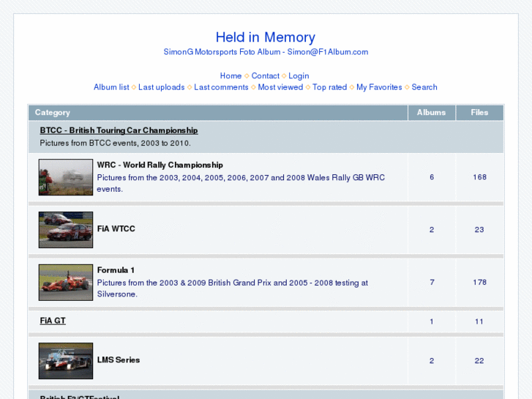
Task: Open the LMS Series prototype car thumbnail
Action: (66, 361)
